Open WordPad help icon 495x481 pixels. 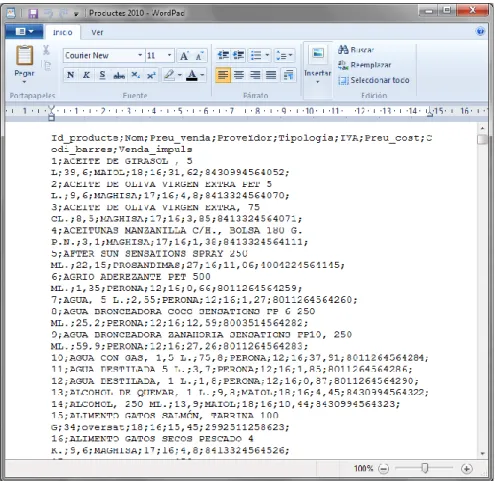click(x=480, y=31)
